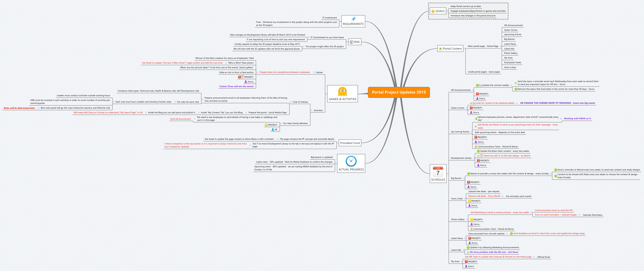Select Hunt a Deal under Main portal page
The image size is (644, 271).
pos(510,68)
